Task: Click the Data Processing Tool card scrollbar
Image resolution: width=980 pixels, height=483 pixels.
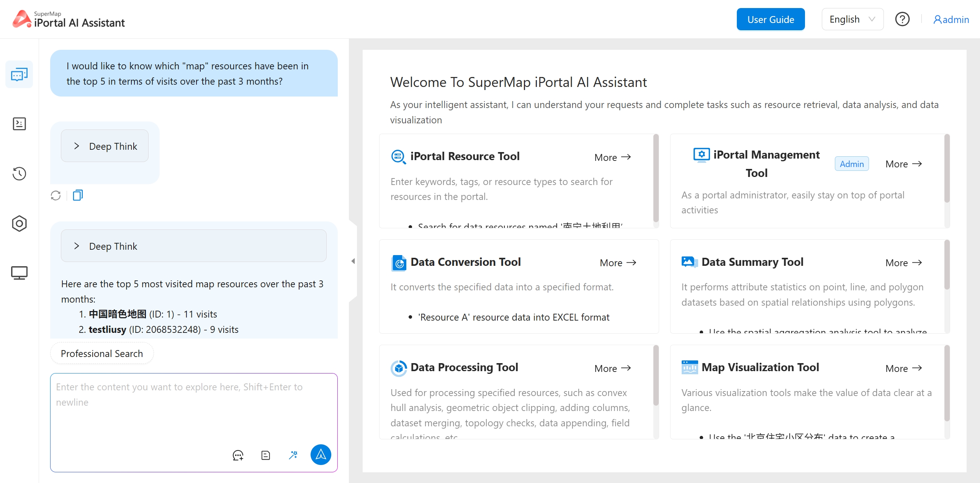Action: tap(656, 375)
